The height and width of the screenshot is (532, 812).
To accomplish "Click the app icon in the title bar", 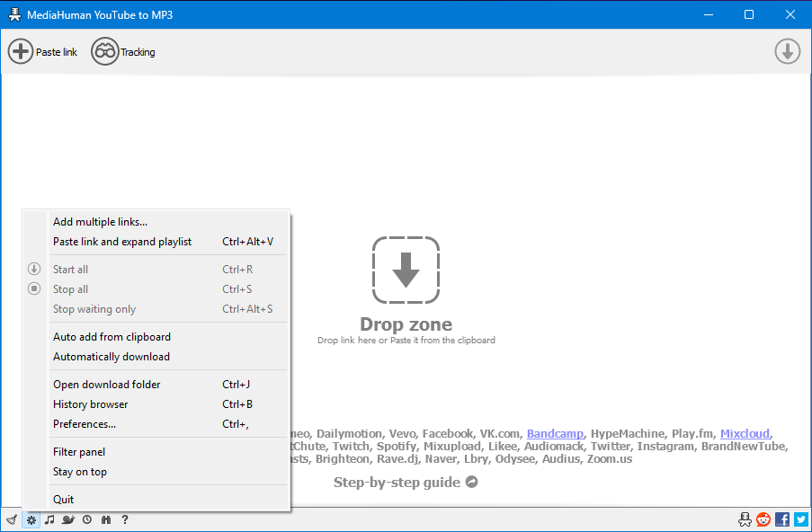I will coord(14,14).
